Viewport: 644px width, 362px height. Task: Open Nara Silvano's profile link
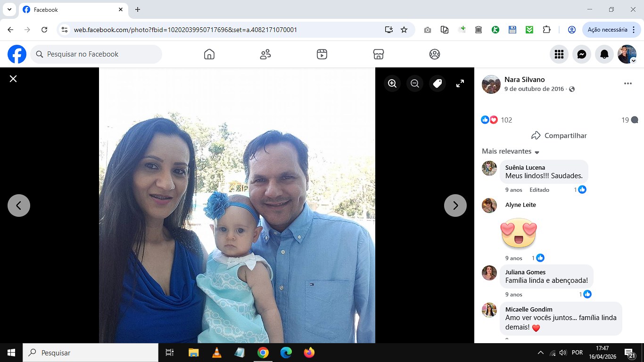click(x=524, y=80)
